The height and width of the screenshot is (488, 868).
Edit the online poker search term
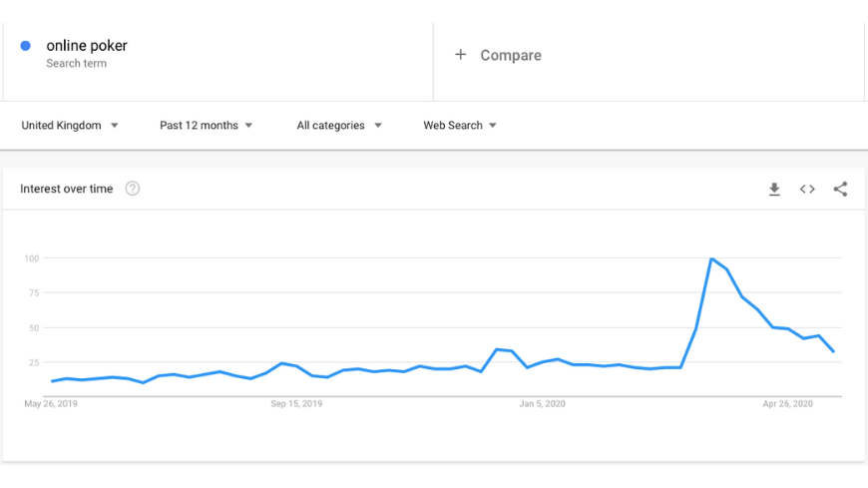pyautogui.click(x=87, y=46)
